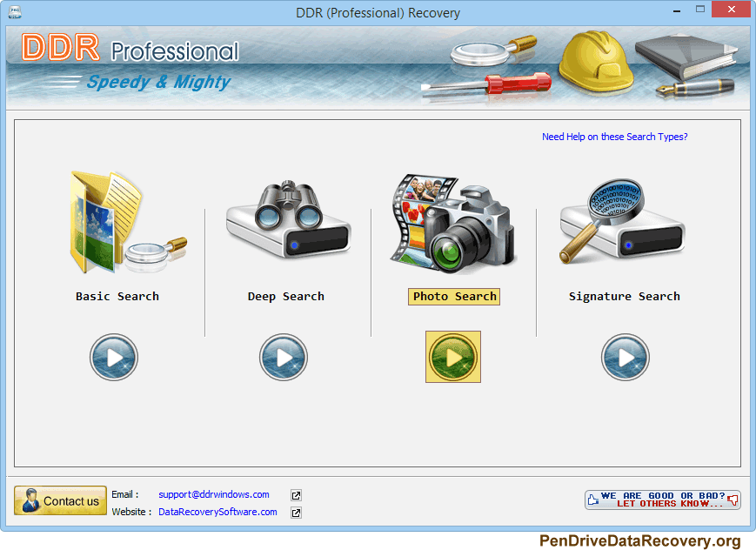Click the thumbs-down icon on feedback banner
The width and height of the screenshot is (756, 550).
[733, 500]
